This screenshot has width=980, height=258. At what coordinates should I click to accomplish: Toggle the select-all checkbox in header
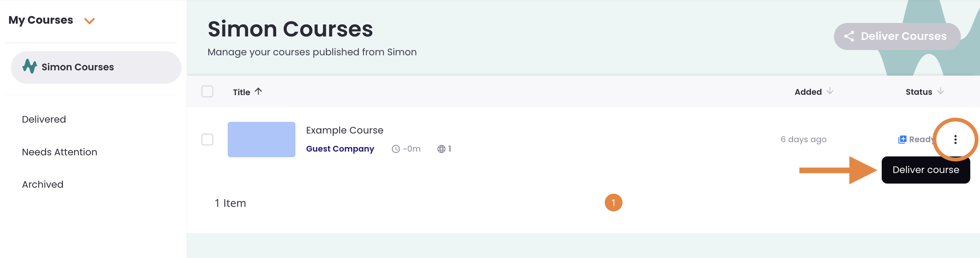(207, 91)
